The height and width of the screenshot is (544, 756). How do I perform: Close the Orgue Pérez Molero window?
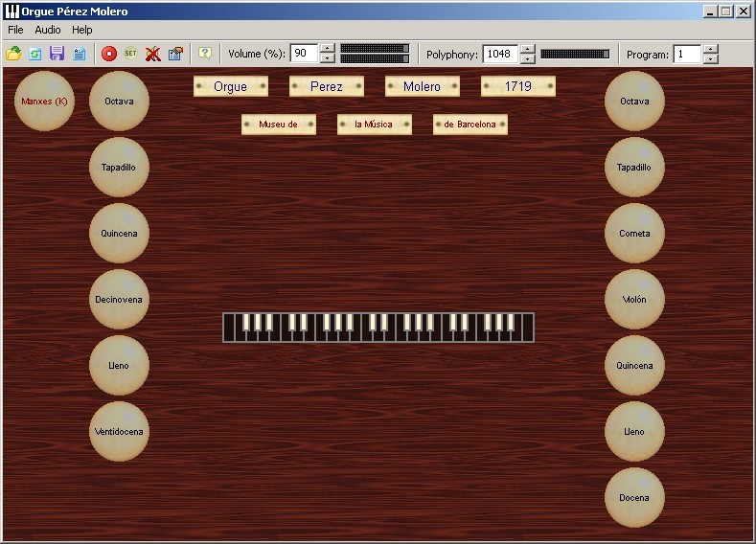pyautogui.click(x=743, y=11)
